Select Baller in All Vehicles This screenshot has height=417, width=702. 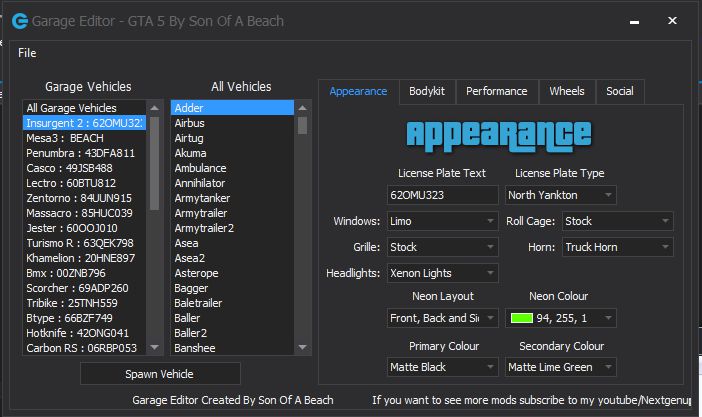pyautogui.click(x=232, y=318)
